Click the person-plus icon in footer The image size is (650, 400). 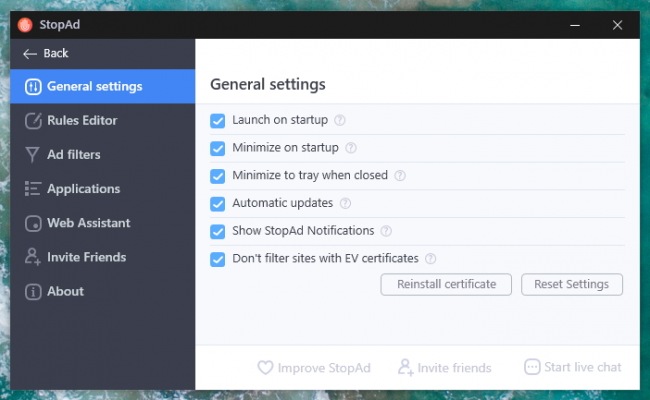[405, 367]
